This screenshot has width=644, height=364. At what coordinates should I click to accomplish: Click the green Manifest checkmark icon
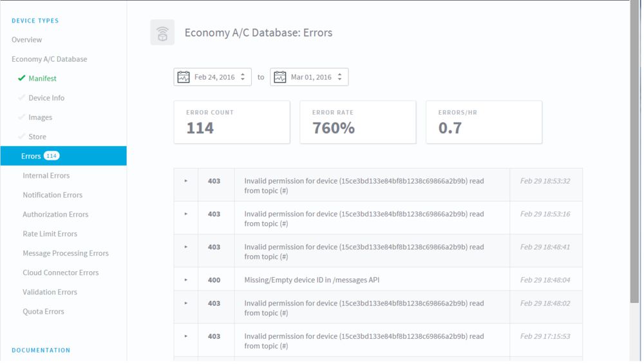[x=22, y=78]
